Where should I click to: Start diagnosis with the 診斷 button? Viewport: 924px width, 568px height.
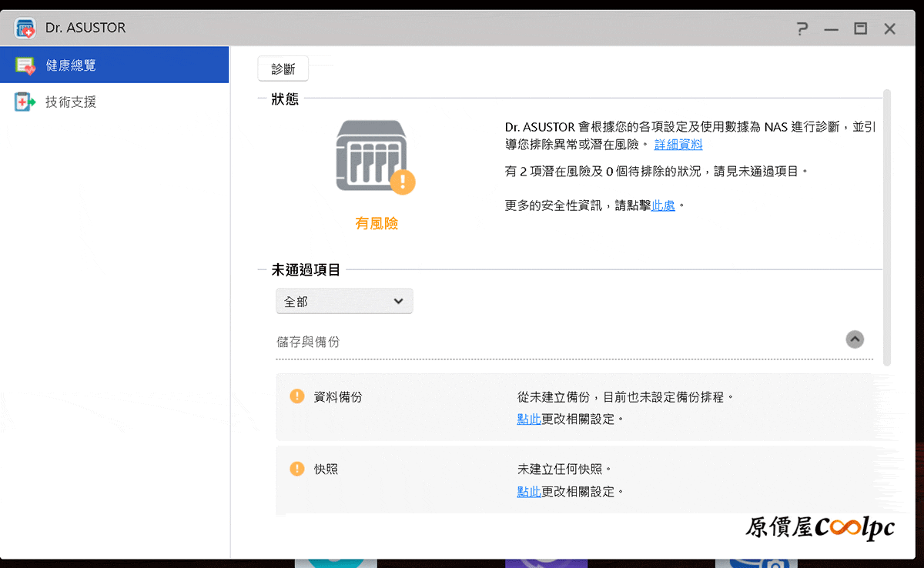[x=283, y=68]
